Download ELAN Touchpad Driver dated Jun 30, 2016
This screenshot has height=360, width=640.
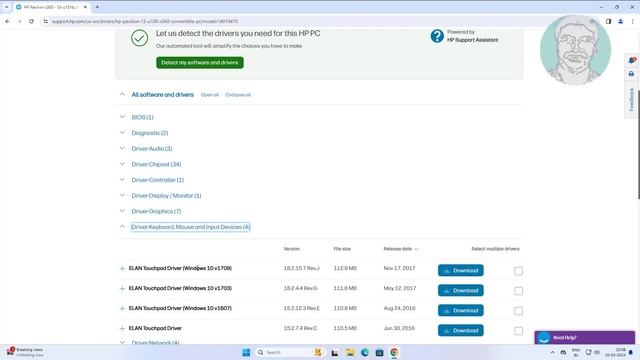coord(461,330)
